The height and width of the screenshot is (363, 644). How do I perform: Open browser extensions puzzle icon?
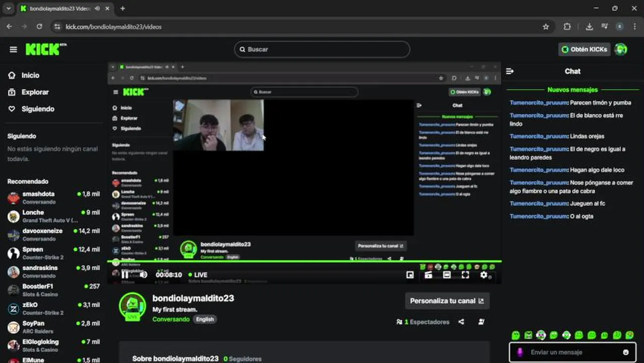pos(567,27)
